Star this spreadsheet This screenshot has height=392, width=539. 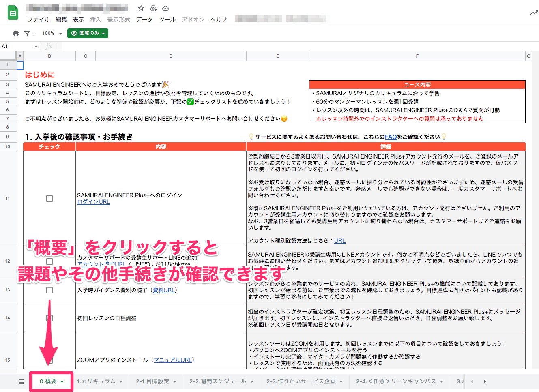pyautogui.click(x=141, y=7)
